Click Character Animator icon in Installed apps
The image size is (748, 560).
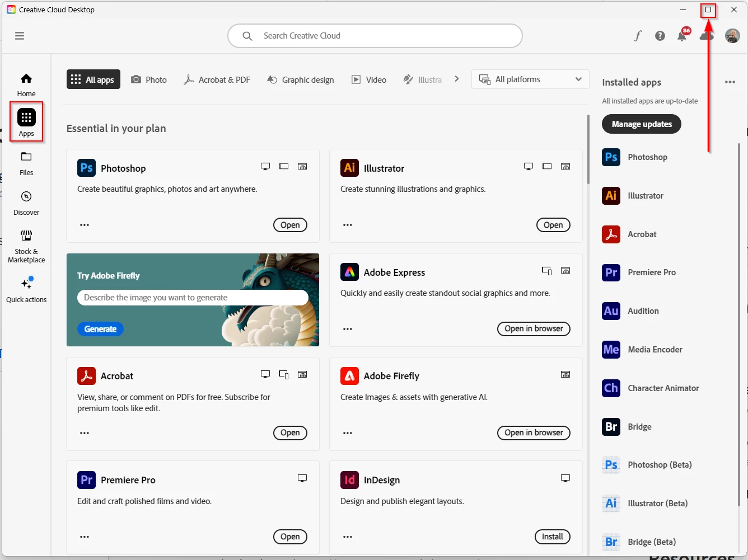coord(611,388)
